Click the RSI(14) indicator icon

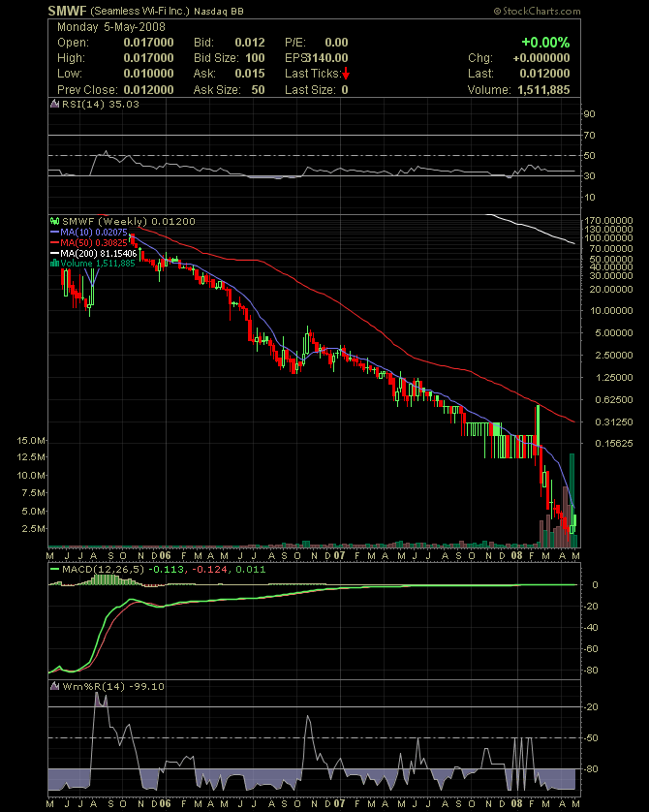54,104
